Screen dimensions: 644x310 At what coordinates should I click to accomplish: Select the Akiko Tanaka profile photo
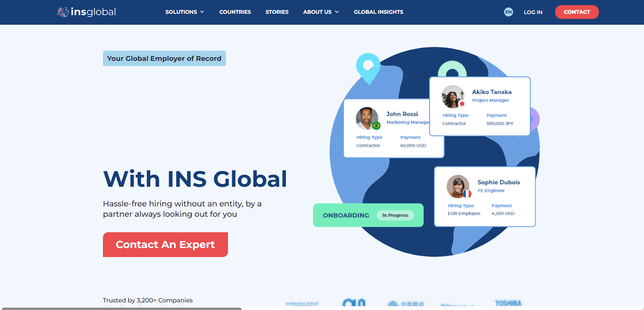pos(453,96)
